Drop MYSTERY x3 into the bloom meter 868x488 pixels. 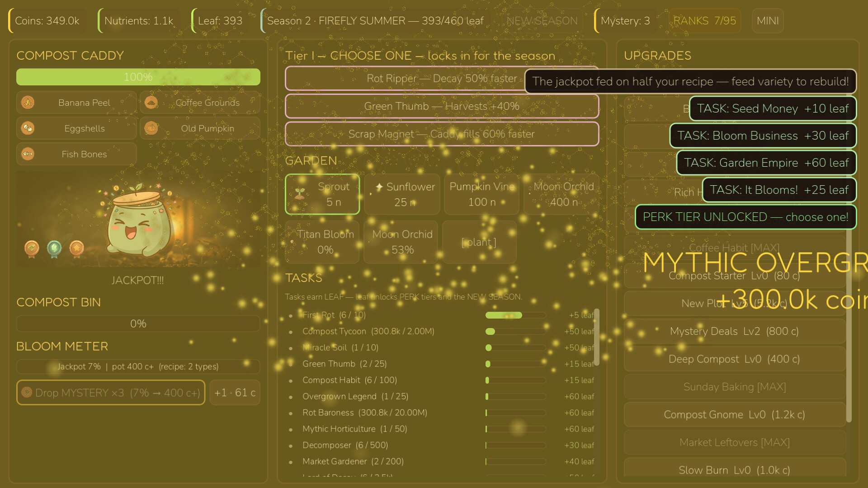(111, 392)
